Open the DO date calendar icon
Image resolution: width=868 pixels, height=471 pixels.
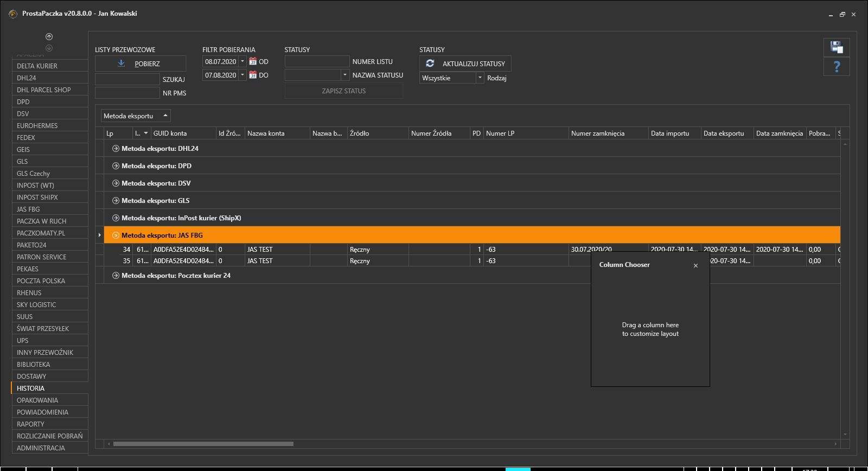[253, 75]
